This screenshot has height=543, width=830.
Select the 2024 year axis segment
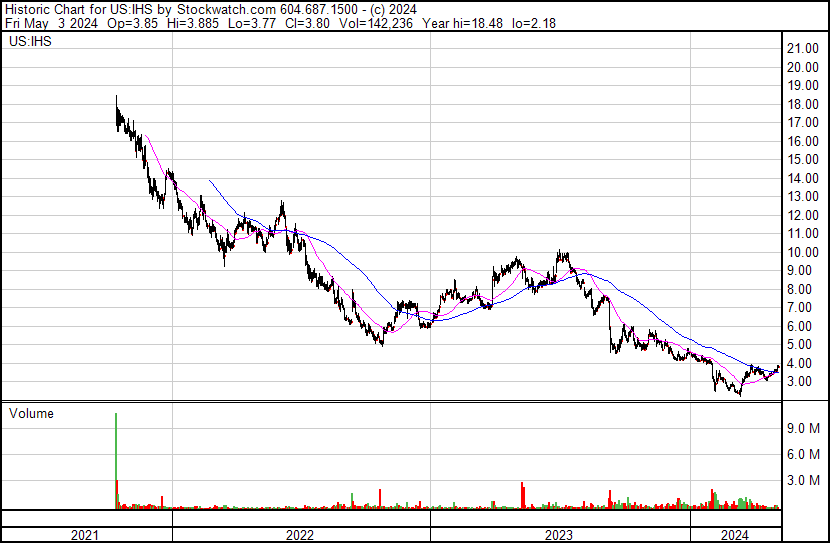pyautogui.click(x=736, y=535)
